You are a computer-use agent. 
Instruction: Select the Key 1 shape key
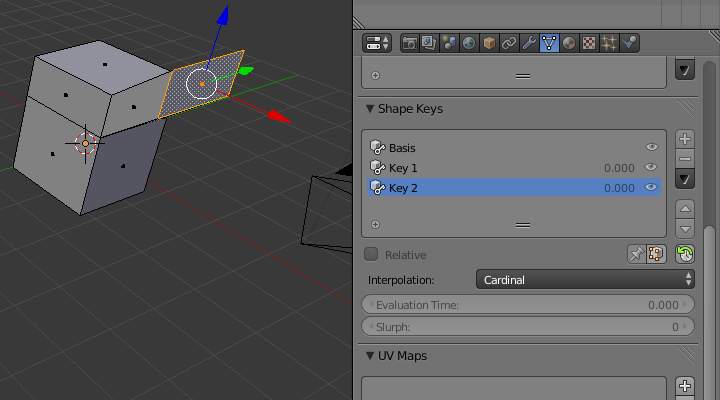514,168
